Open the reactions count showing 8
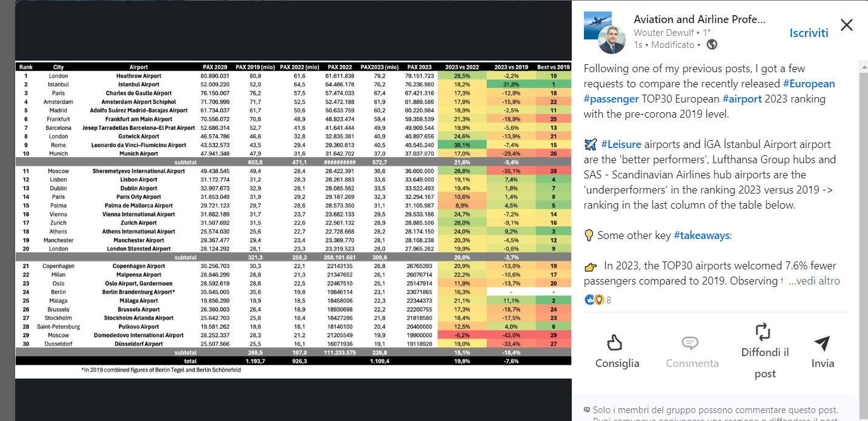This screenshot has width=868, height=421. click(x=609, y=300)
